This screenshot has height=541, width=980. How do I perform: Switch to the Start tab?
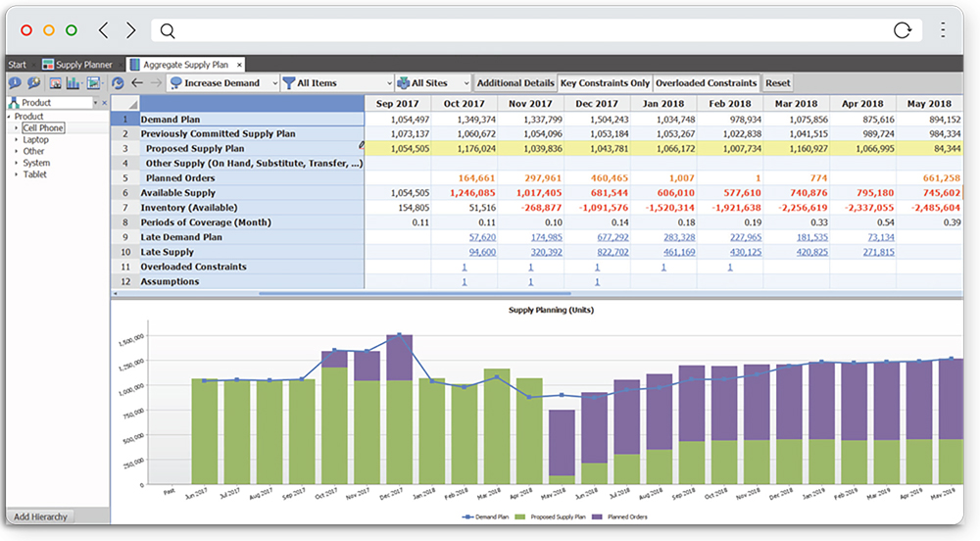(x=18, y=64)
